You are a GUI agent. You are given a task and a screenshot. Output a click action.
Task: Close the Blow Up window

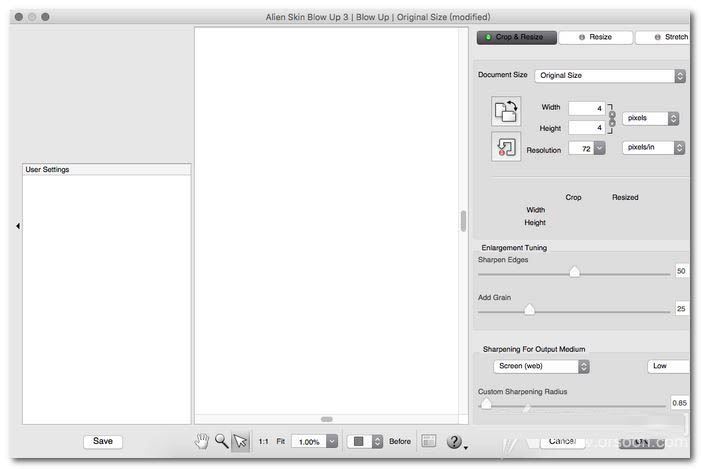pos(19,17)
